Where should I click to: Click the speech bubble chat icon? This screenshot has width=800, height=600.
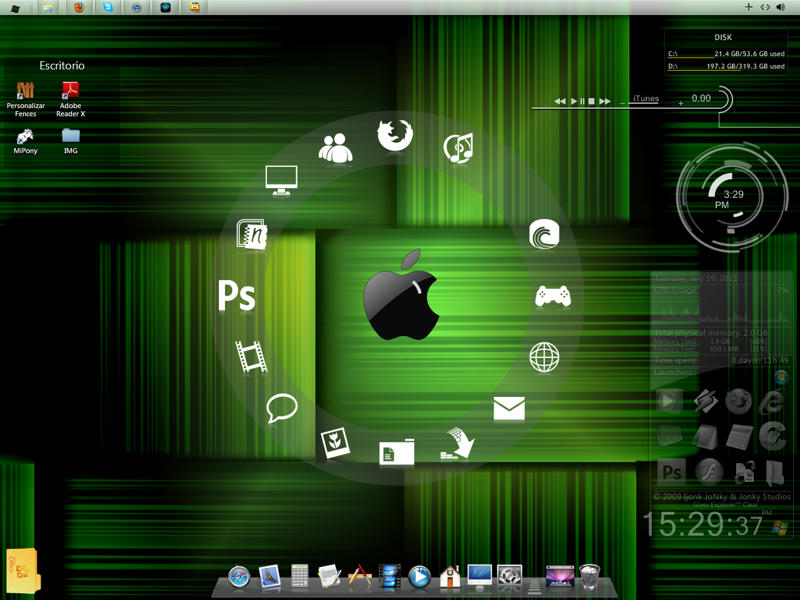pos(282,408)
